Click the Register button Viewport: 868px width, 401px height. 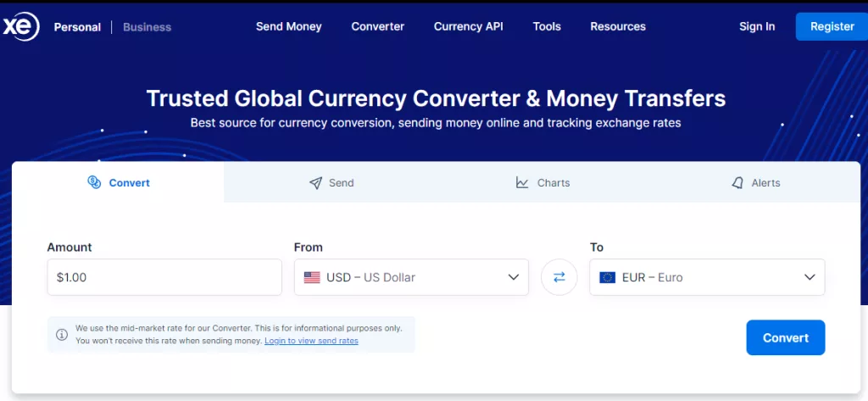point(832,26)
